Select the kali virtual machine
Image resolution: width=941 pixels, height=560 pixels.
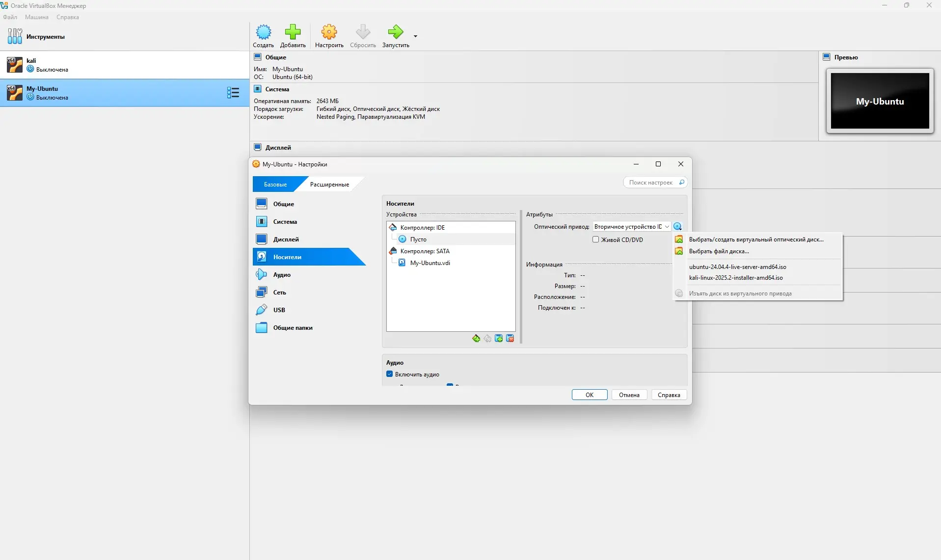click(x=125, y=65)
